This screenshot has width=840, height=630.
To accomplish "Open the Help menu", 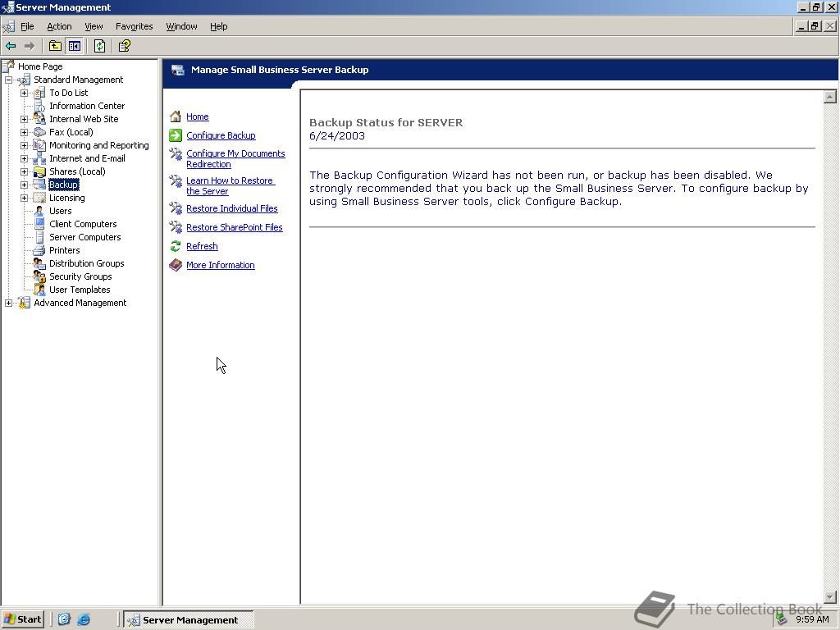I will [x=218, y=26].
